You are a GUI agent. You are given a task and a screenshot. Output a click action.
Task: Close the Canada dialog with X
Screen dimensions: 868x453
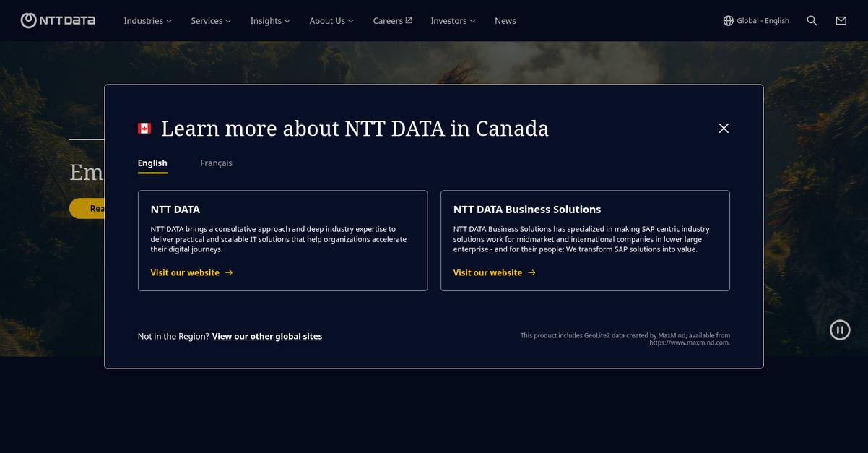(724, 128)
